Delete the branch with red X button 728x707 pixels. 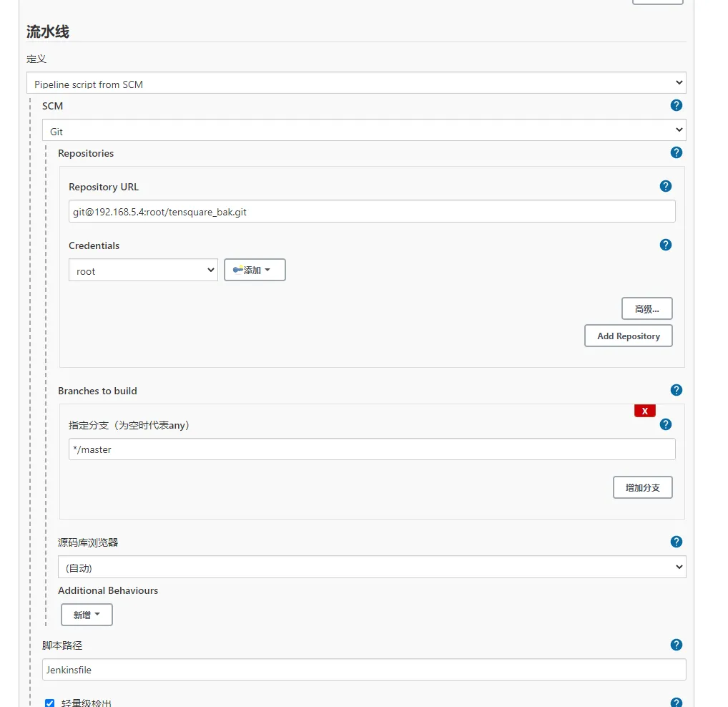point(644,411)
